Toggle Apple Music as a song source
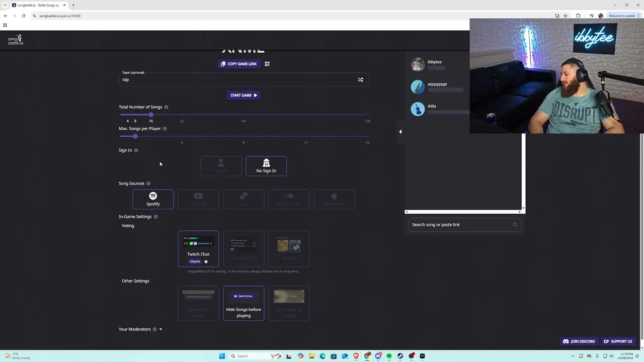 point(334,199)
